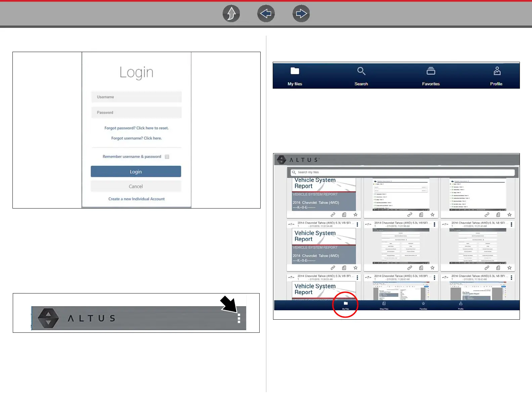
Task: Click the forward arrow navigation icon
Action: pyautogui.click(x=301, y=14)
